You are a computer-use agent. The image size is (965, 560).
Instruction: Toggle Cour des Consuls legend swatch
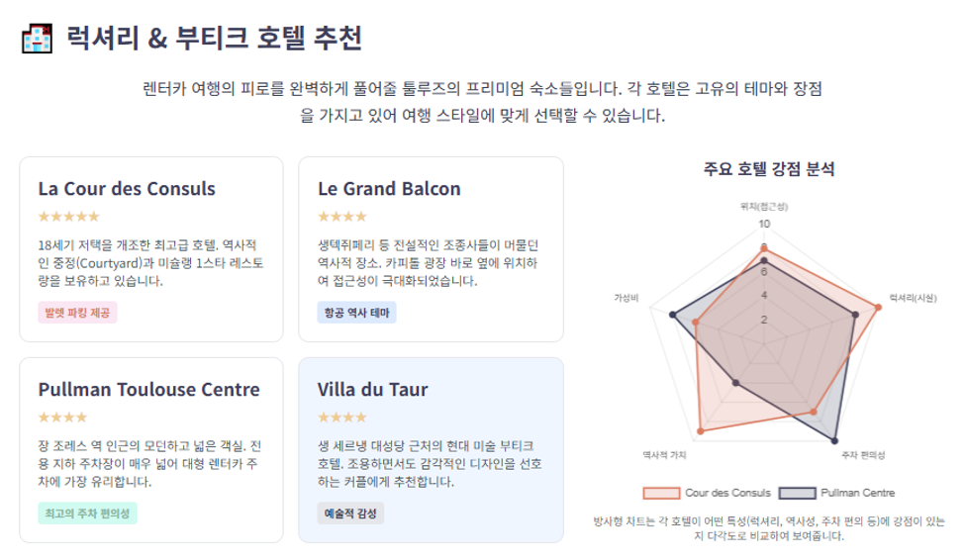pyautogui.click(x=661, y=493)
